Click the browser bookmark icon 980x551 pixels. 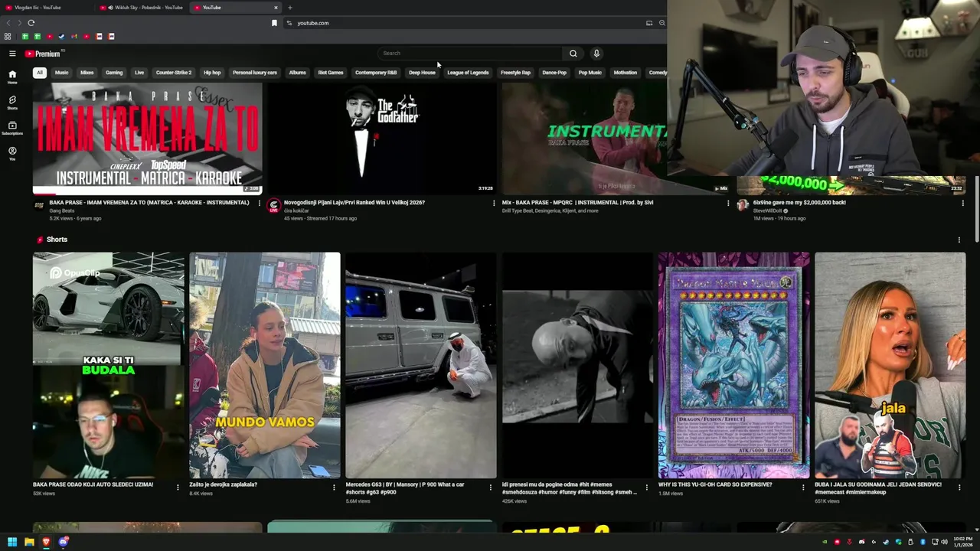[x=274, y=23]
